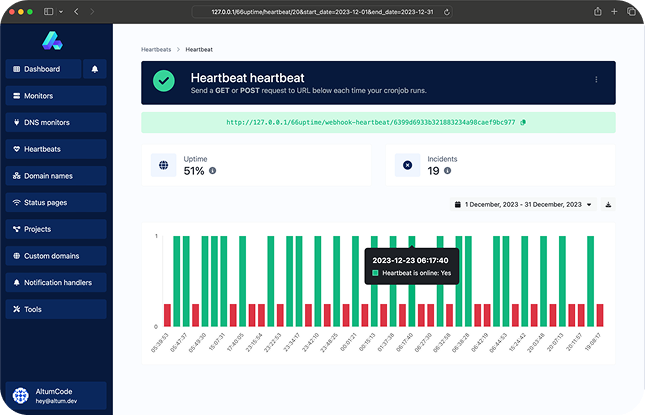Image resolution: width=645 pixels, height=415 pixels.
Task: Open the heartbeat three-dot options menu
Action: tap(596, 80)
